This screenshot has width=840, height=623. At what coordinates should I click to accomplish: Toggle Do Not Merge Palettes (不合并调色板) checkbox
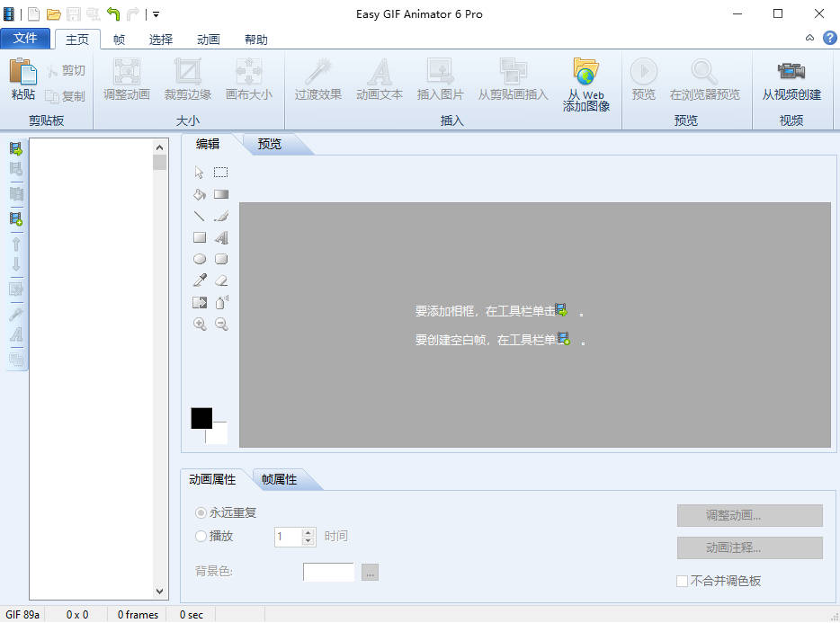[x=683, y=582]
